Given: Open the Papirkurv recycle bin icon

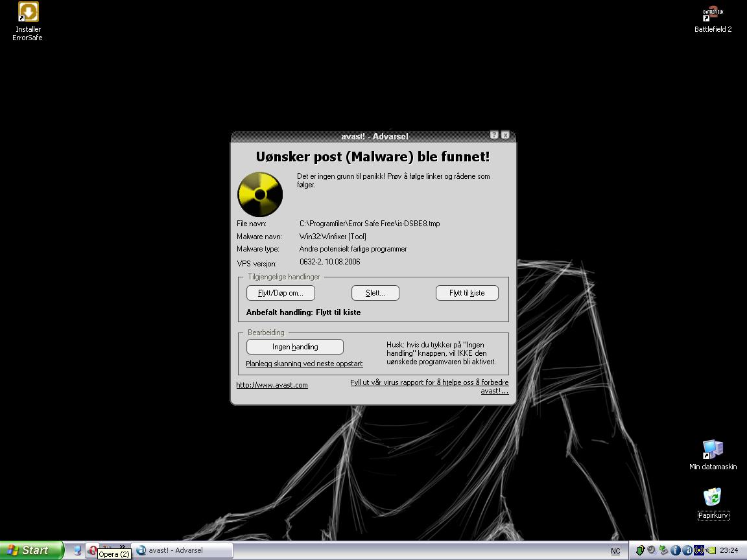Looking at the screenshot, I should (x=713, y=504).
